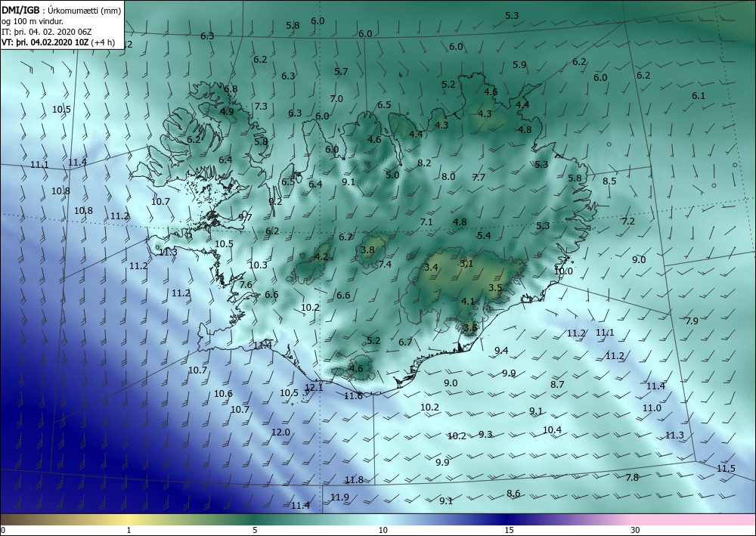Click the map value 10.4

point(552,429)
